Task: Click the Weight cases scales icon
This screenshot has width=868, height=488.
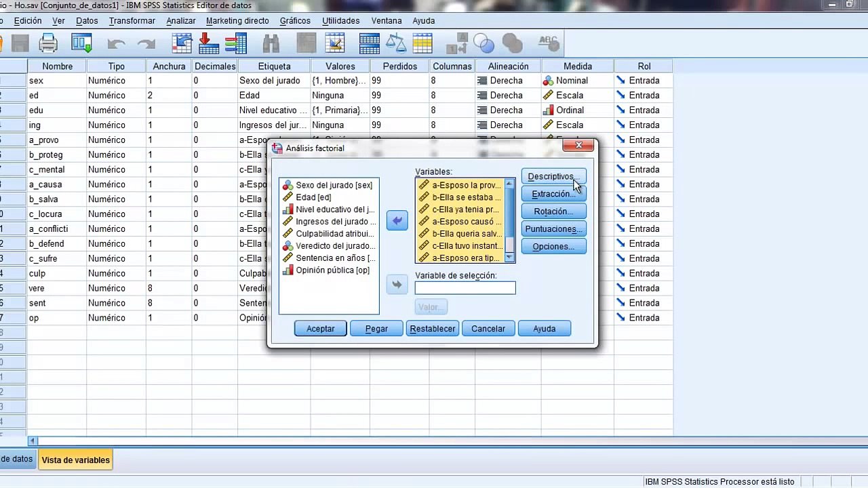Action: point(395,44)
